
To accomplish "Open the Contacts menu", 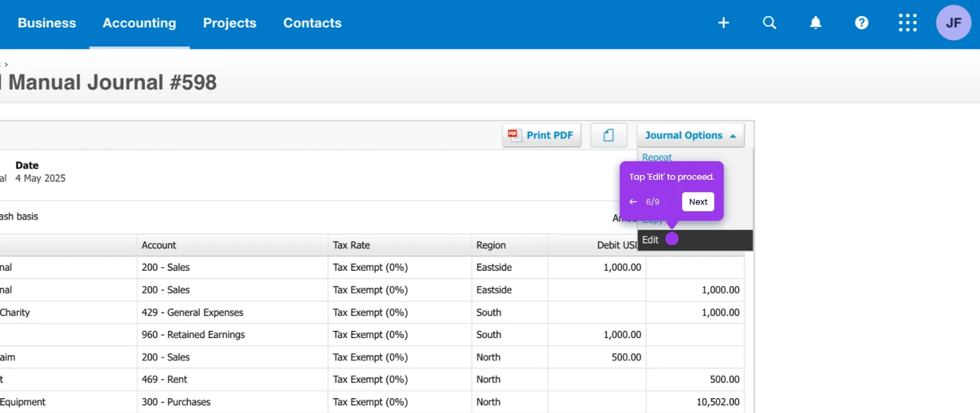I will tap(312, 23).
